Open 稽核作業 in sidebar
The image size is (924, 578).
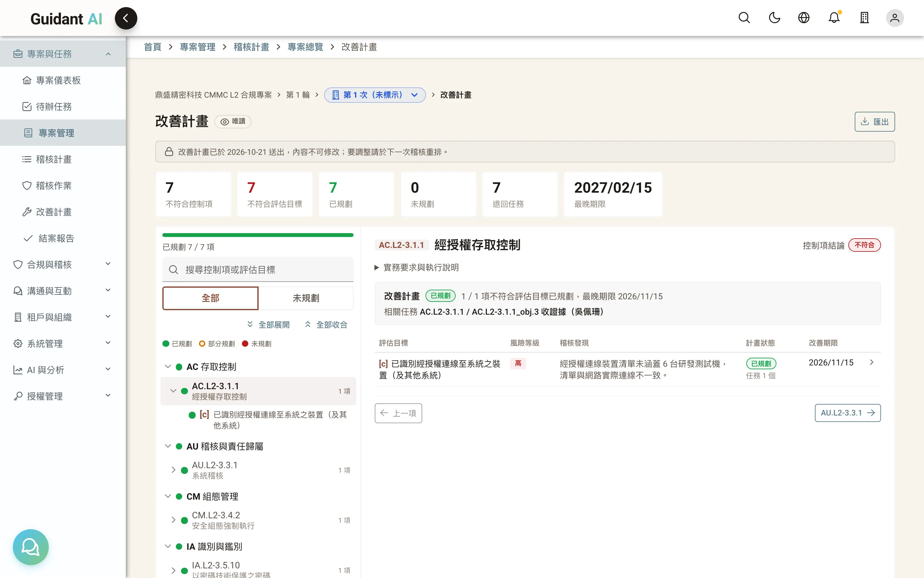(63, 186)
